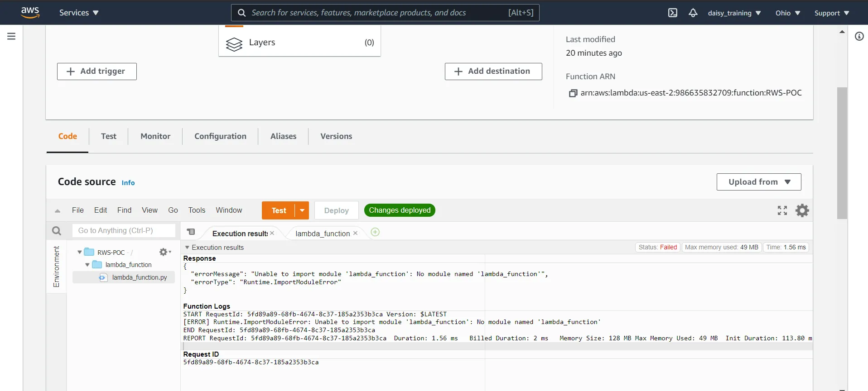Open the Go menu
This screenshot has height=391, width=868.
[173, 210]
